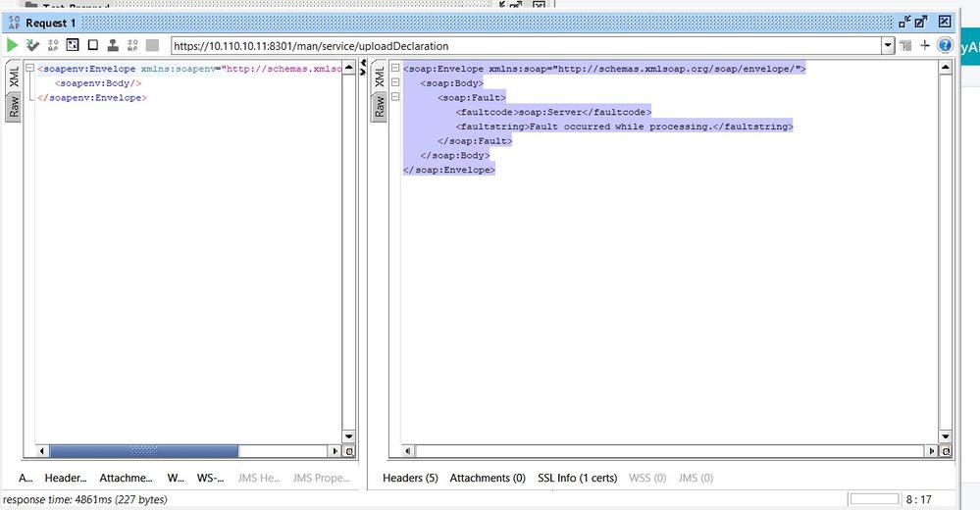Collapse the soap:Fault node in response
This screenshot has width=980, height=510.
click(394, 98)
